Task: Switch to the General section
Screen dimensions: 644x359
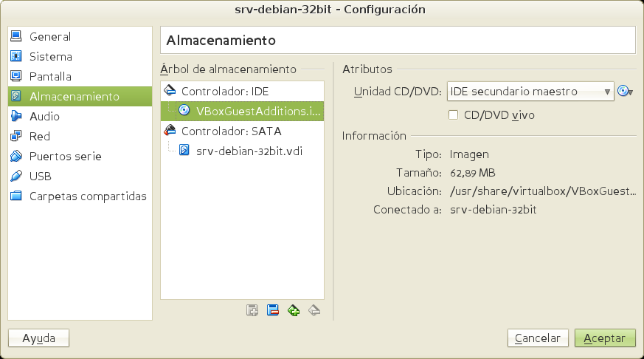Action: (x=49, y=37)
